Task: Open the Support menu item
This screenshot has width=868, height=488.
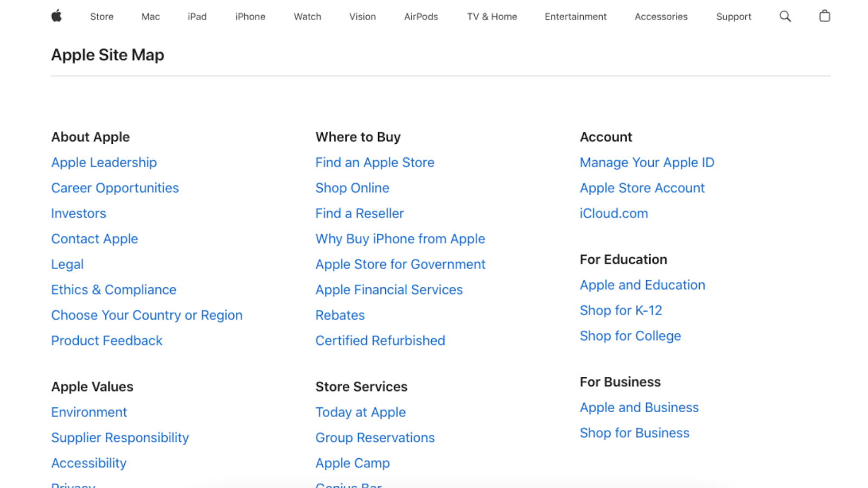Action: pyautogui.click(x=733, y=17)
